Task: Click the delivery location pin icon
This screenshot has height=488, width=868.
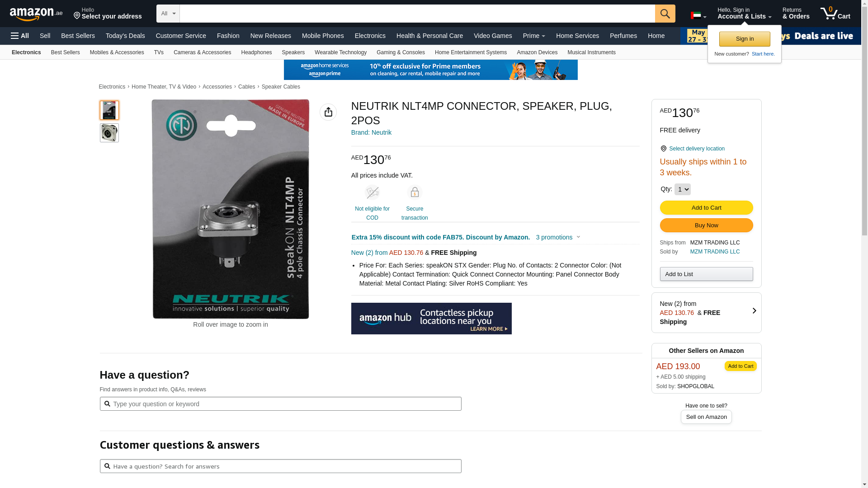Action: point(663,149)
